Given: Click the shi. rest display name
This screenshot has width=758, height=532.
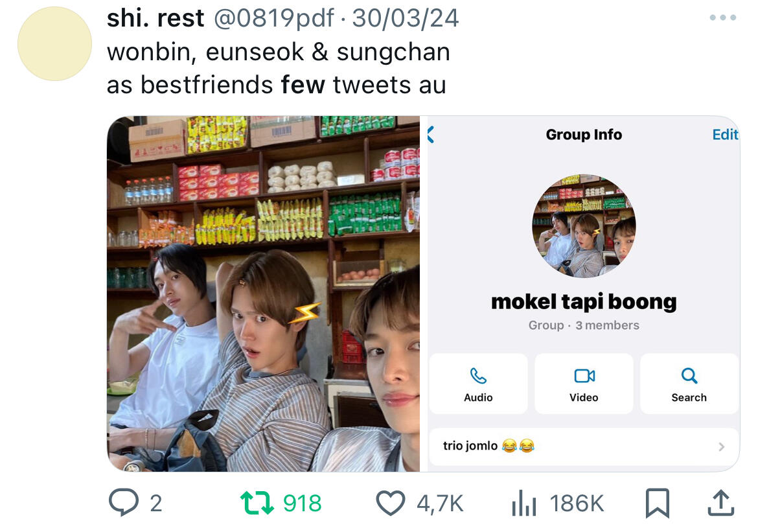Looking at the screenshot, I should (155, 18).
